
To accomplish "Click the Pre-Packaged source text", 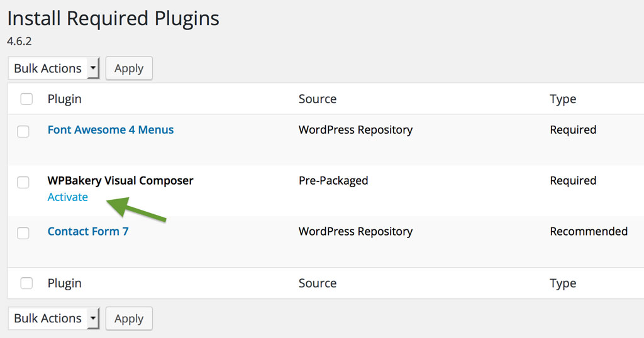I will 333,180.
